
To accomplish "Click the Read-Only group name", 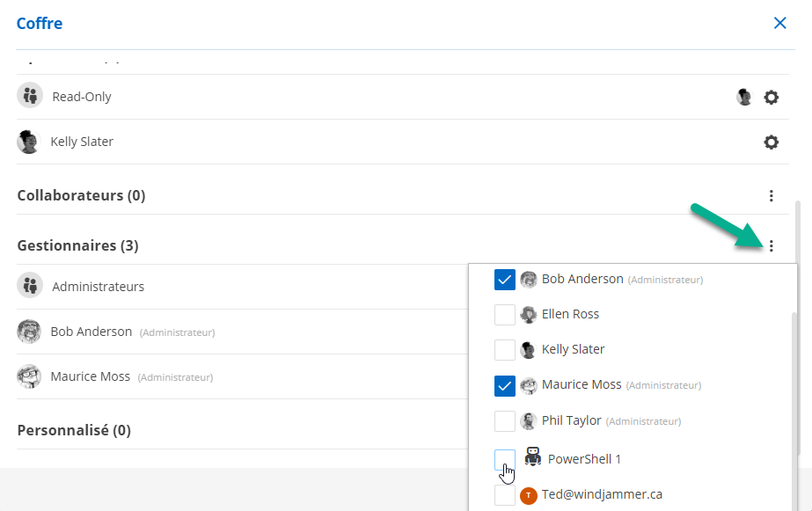I will click(x=82, y=97).
